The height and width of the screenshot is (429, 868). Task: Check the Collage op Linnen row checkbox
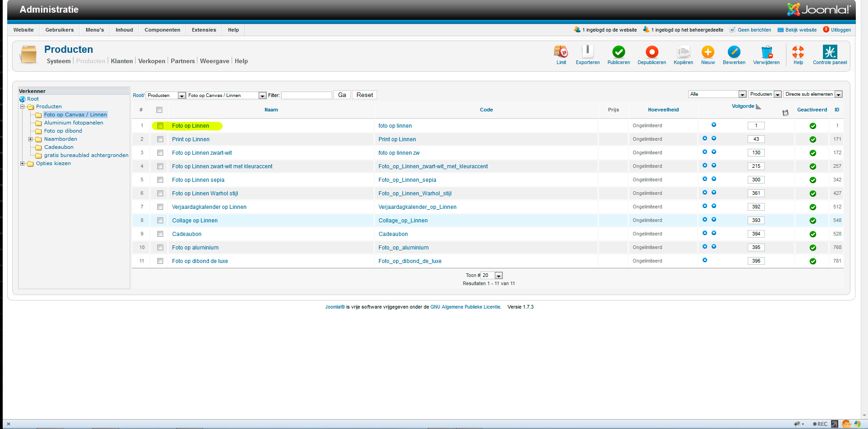pos(160,221)
